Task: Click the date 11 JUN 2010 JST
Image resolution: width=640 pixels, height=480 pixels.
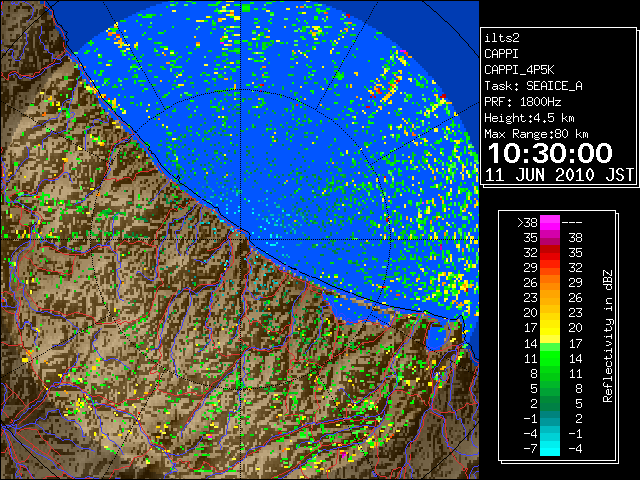Action: coord(559,175)
